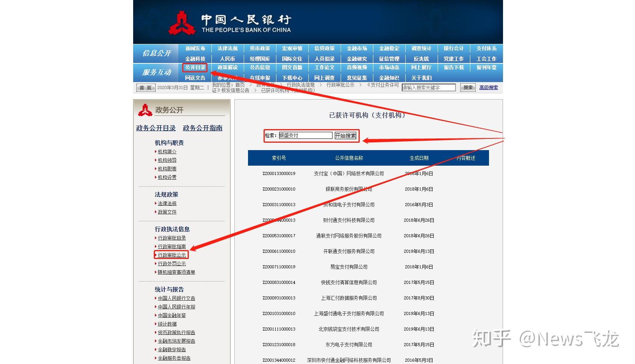Go to the 人民币 section
Viewport: 635px width, 364px height.
[227, 59]
